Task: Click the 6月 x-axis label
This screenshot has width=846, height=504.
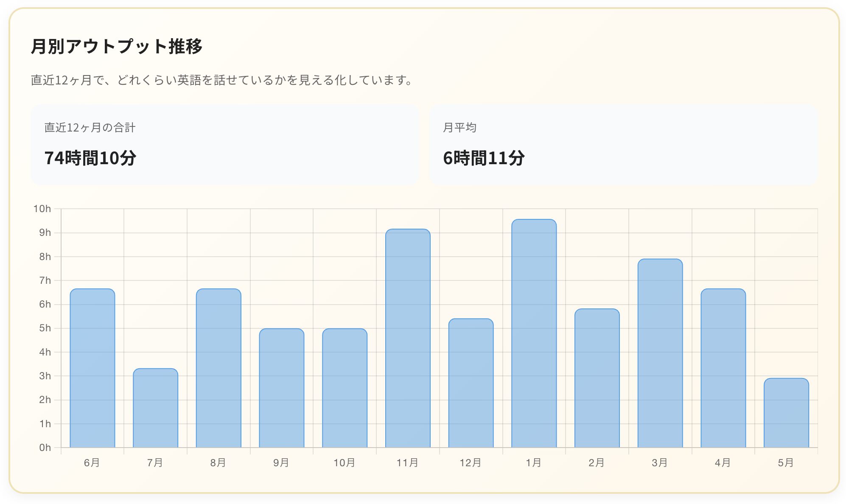Action: 92,463
